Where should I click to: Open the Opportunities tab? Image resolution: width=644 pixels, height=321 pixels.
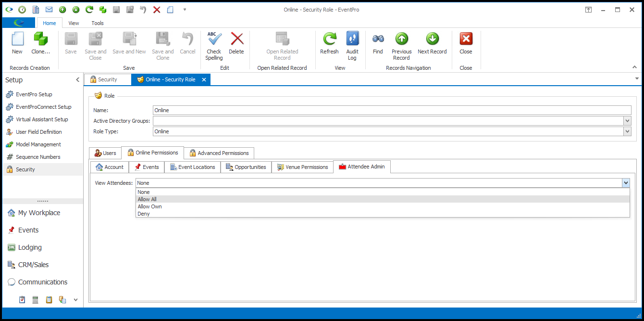tap(246, 167)
